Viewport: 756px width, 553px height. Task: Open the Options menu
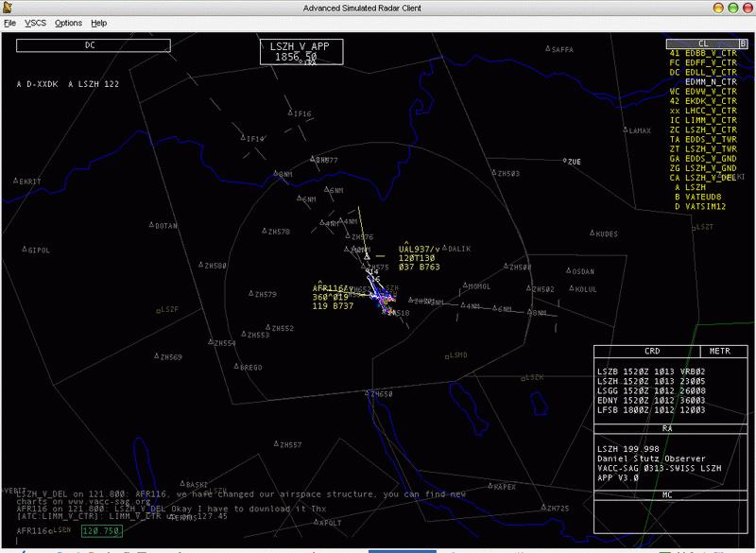(68, 23)
